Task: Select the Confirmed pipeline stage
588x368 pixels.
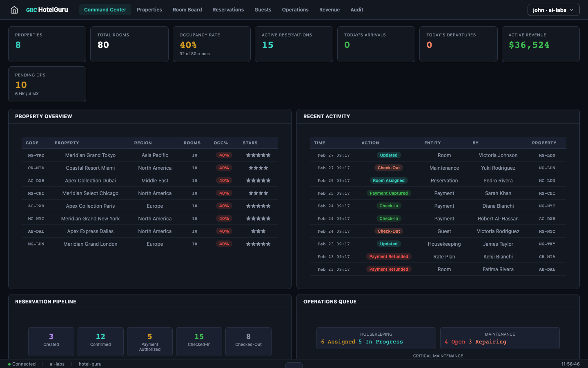Action: click(x=100, y=341)
